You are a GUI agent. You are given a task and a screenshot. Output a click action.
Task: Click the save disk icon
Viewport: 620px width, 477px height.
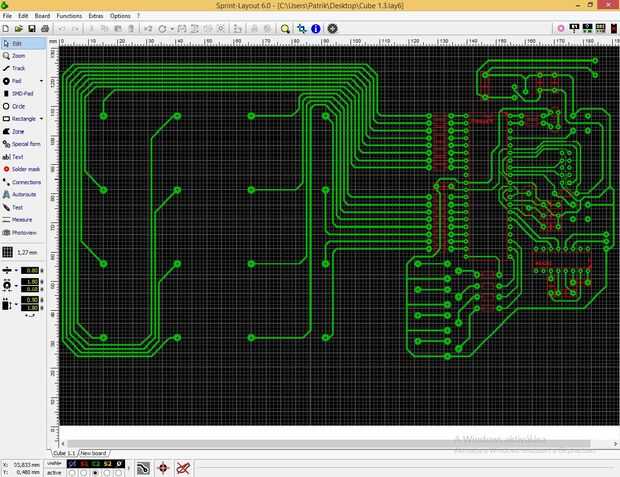(x=32, y=28)
